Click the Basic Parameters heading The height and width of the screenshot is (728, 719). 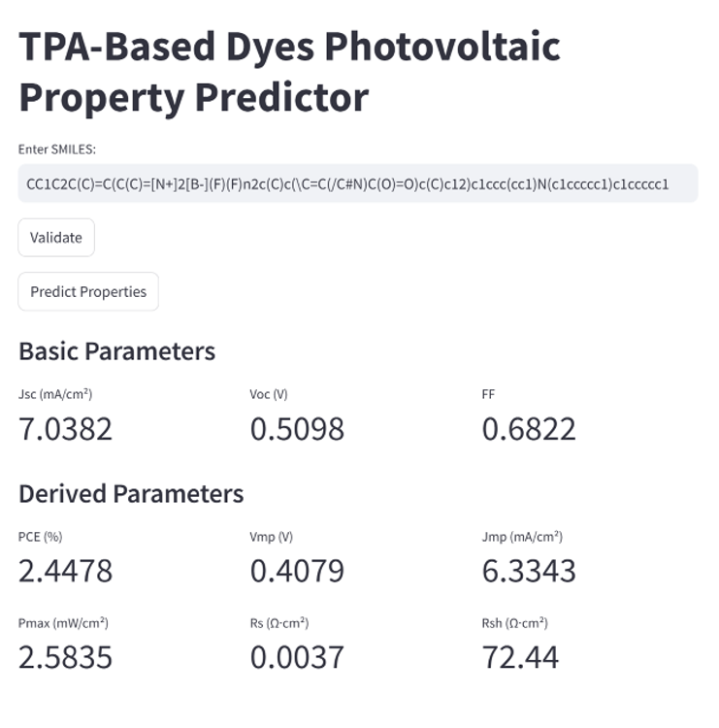(x=117, y=351)
